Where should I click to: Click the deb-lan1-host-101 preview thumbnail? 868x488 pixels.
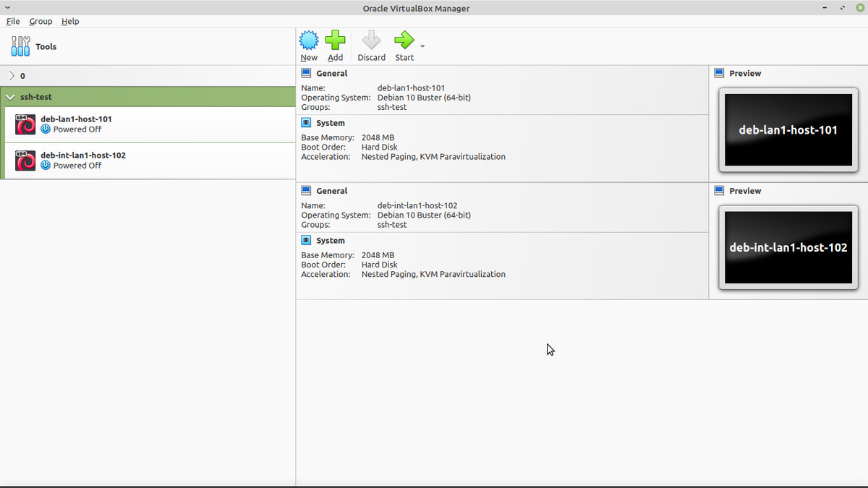click(x=788, y=130)
